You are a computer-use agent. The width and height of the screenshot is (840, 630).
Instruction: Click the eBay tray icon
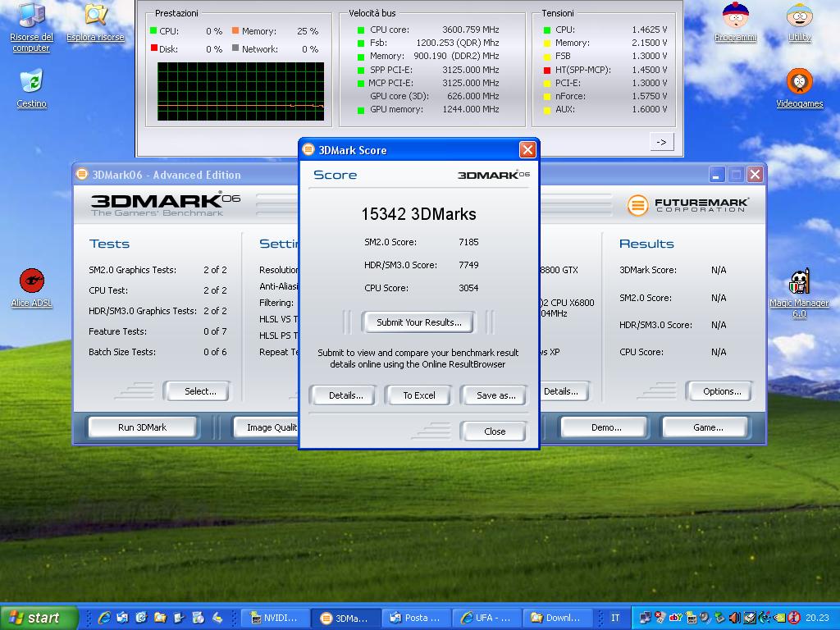(676, 618)
